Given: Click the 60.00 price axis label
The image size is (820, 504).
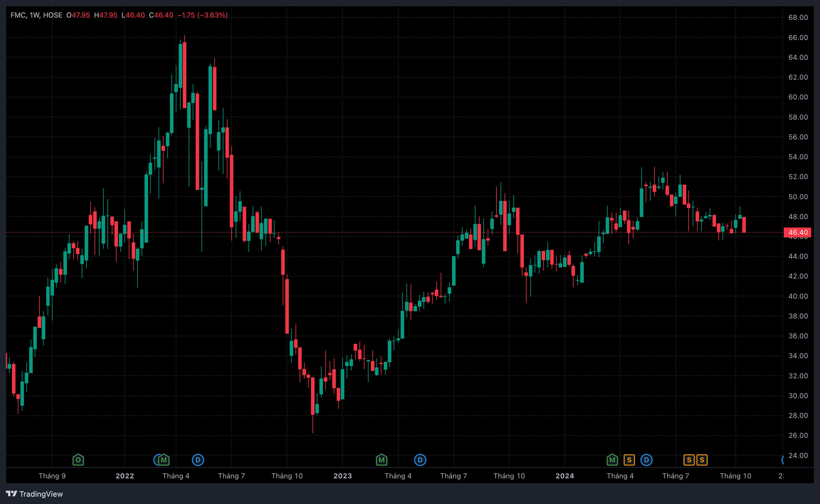Looking at the screenshot, I should [798, 97].
